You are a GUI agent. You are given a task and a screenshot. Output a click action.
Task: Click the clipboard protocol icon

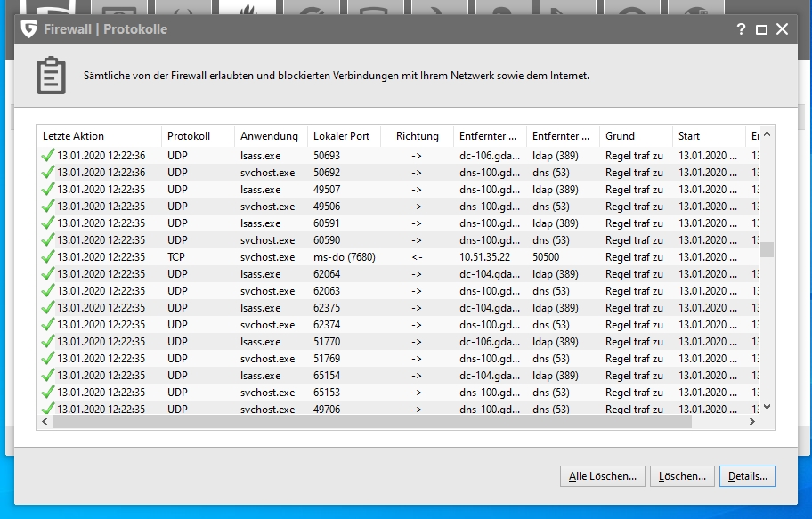tap(51, 77)
